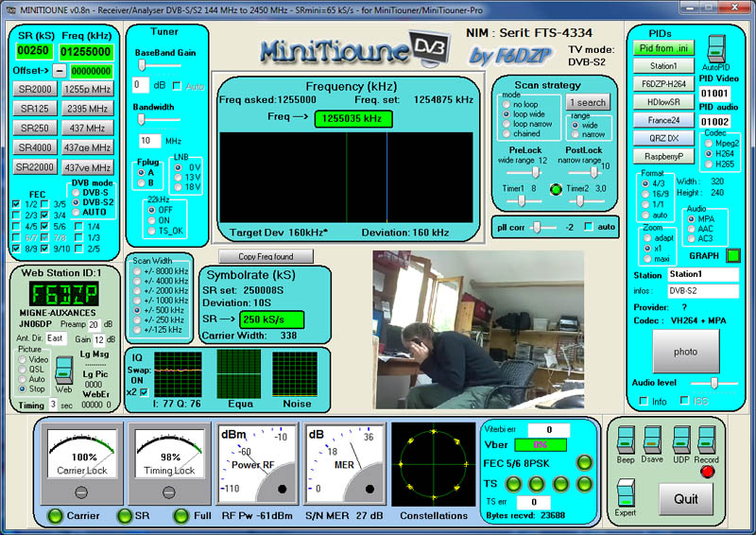
Task: Click the 'Copy Freq found' button
Action: (266, 257)
